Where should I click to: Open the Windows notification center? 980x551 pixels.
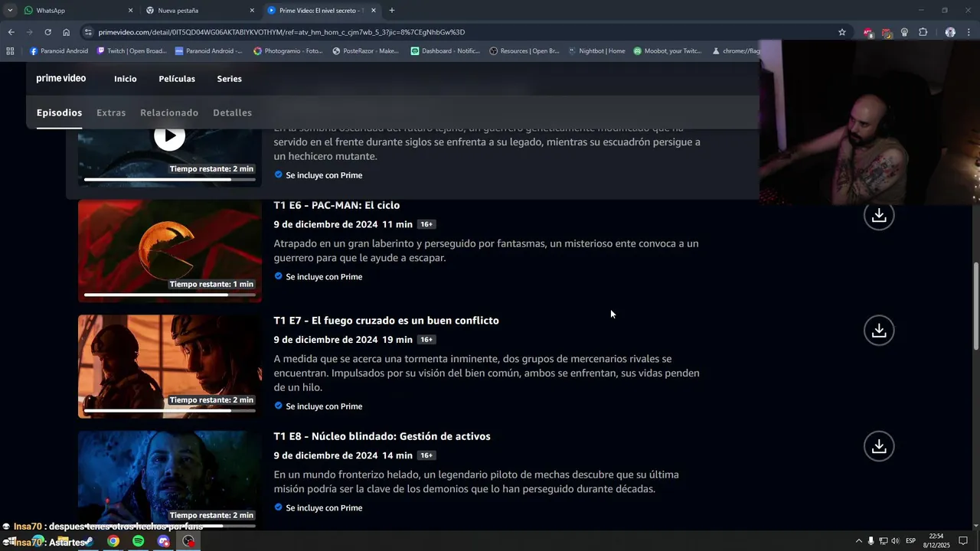[x=963, y=541]
